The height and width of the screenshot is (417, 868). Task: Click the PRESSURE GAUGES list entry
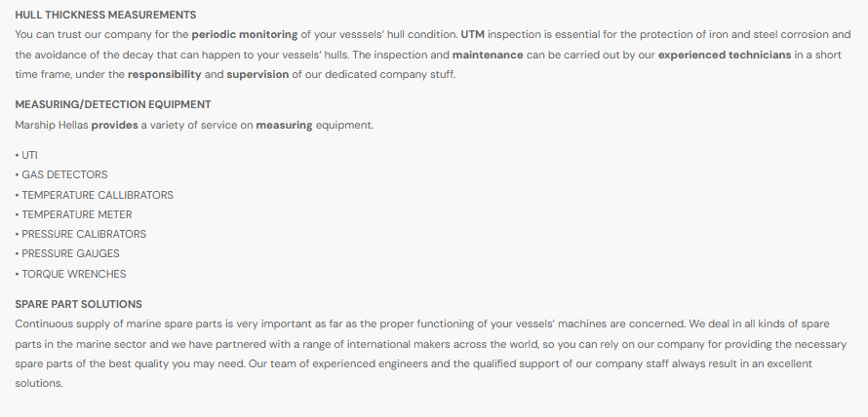(70, 253)
